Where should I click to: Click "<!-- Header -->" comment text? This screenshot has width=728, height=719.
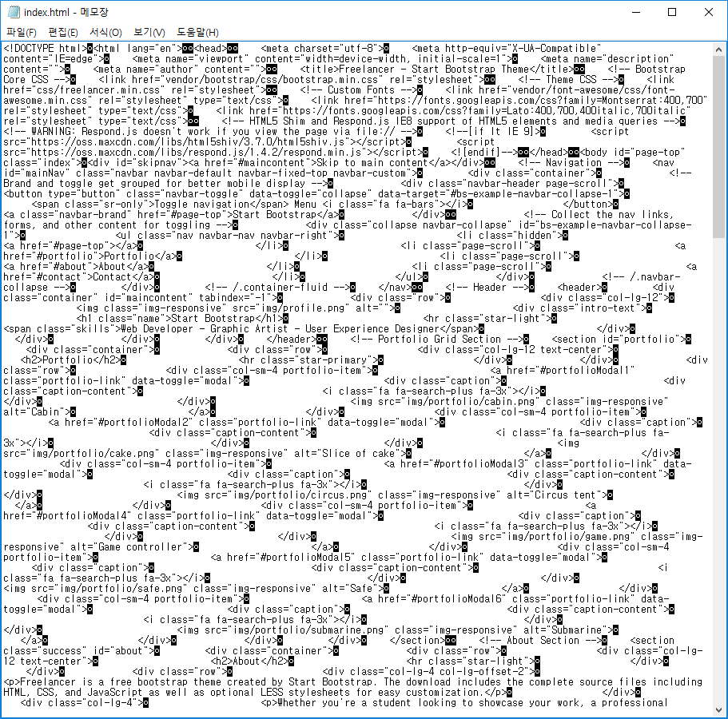[x=487, y=288]
